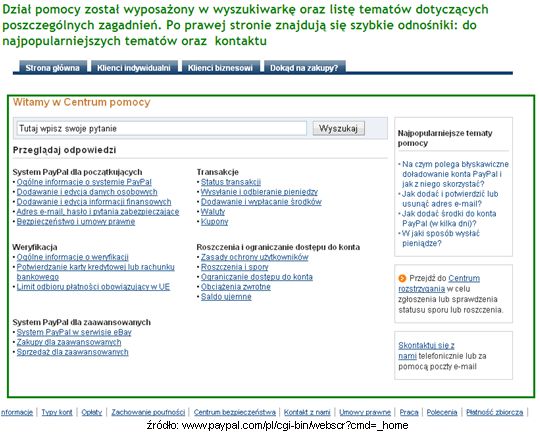Select Roszczenia i ograniczanie dostępu do konta heading

[x=278, y=247]
